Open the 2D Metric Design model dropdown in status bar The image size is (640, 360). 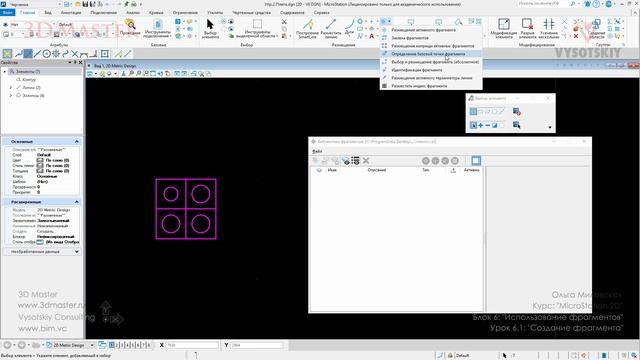click(x=92, y=345)
